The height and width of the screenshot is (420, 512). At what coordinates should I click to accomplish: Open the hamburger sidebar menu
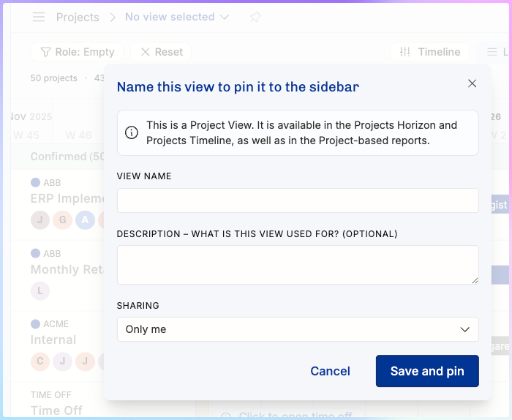tap(39, 17)
